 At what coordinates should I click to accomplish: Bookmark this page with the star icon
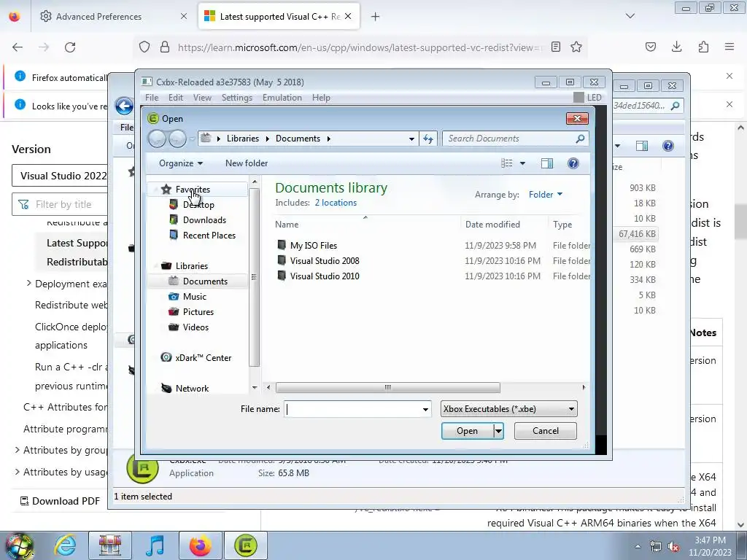[576, 47]
